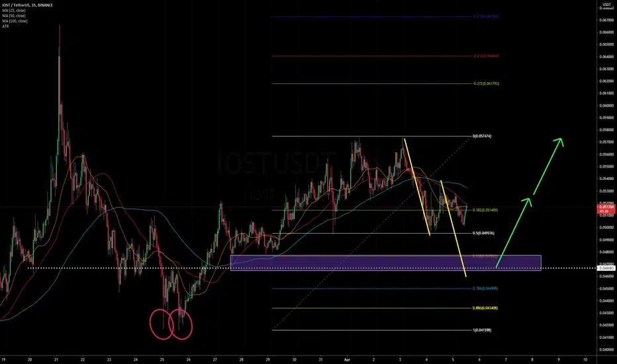Click the 0.040000 price scale tick

606,349
